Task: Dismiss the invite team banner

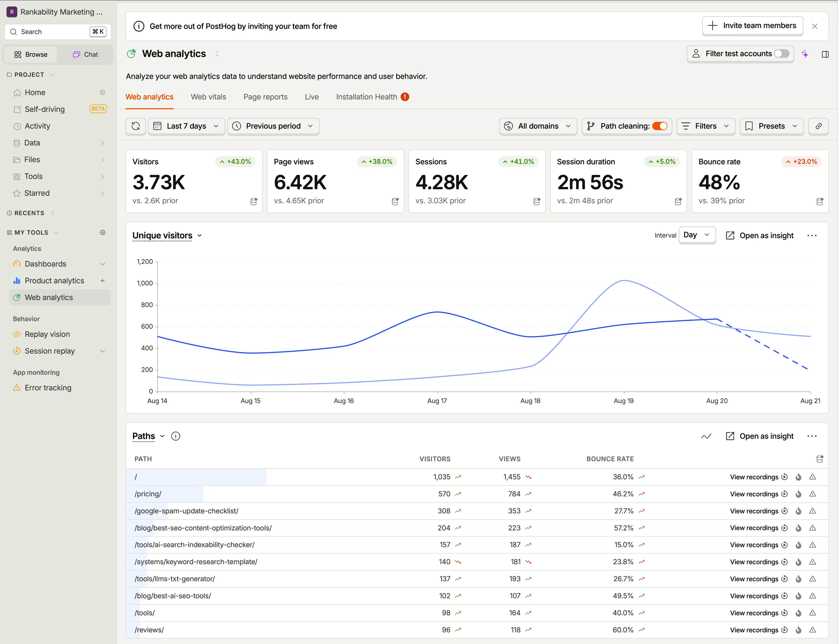Action: point(815,26)
